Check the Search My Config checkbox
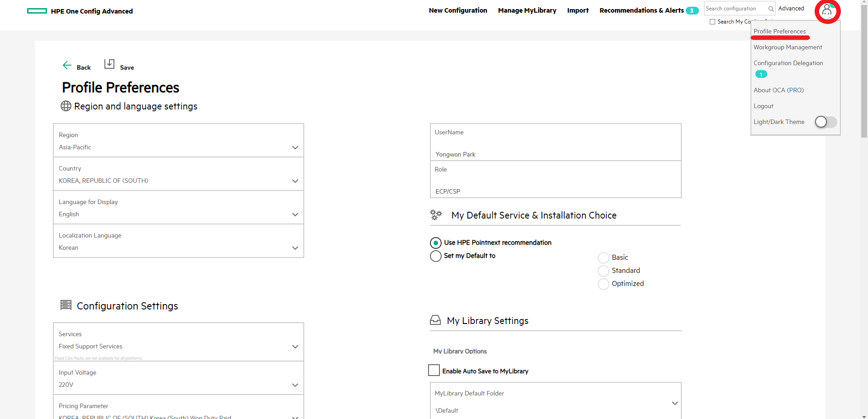Viewport: 868px width, 419px height. [x=712, y=22]
